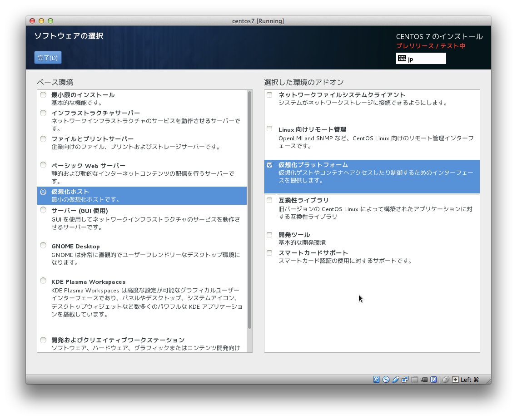Viewport: 517px width, 420px height.
Task: Enable スマートカードサポート
Action: click(x=269, y=253)
